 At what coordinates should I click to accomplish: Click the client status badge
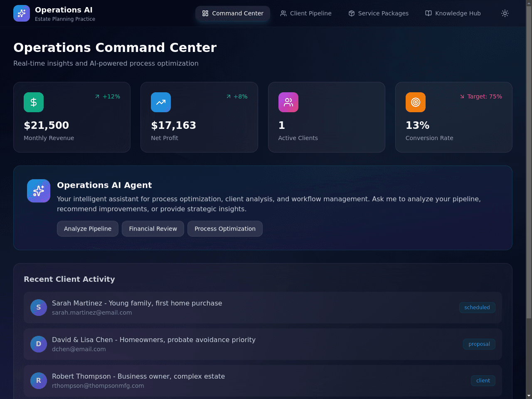(x=483, y=381)
